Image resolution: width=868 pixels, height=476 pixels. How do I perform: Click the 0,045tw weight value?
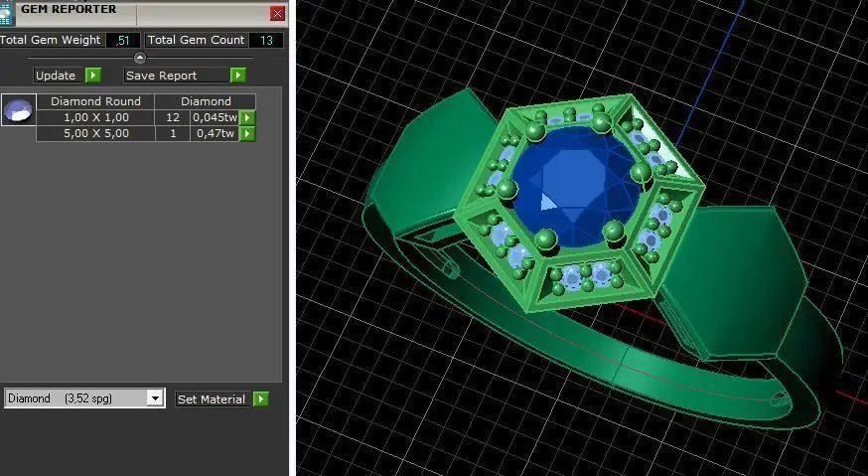tap(215, 117)
